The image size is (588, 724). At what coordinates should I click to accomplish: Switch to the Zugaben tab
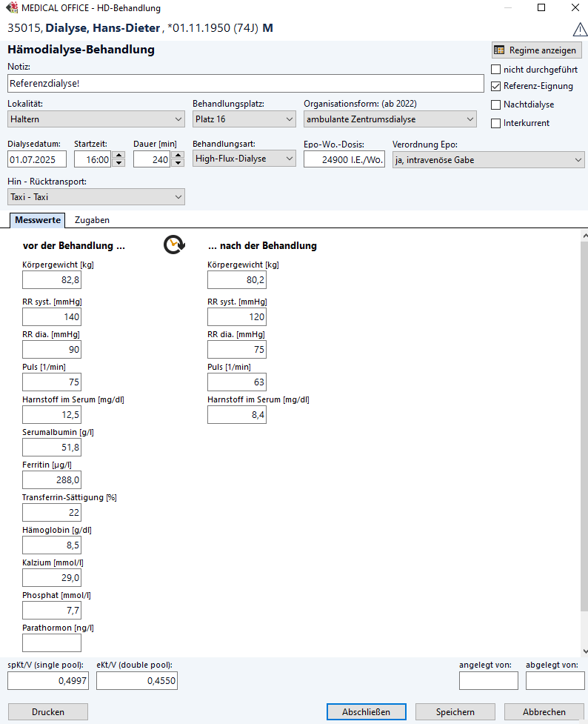tap(92, 220)
